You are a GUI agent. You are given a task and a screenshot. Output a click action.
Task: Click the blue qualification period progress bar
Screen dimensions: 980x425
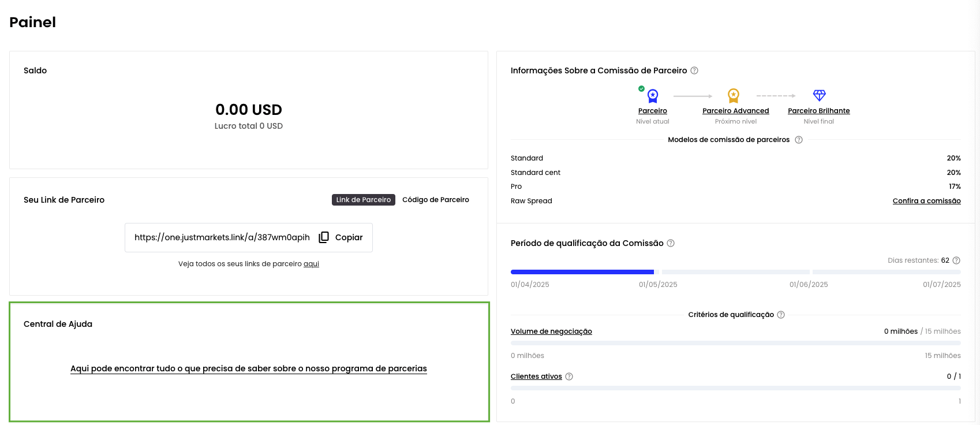[x=582, y=272]
